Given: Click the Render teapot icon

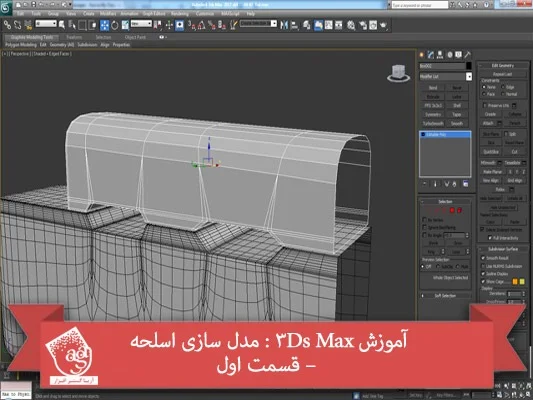Looking at the screenshot, I should 384,25.
